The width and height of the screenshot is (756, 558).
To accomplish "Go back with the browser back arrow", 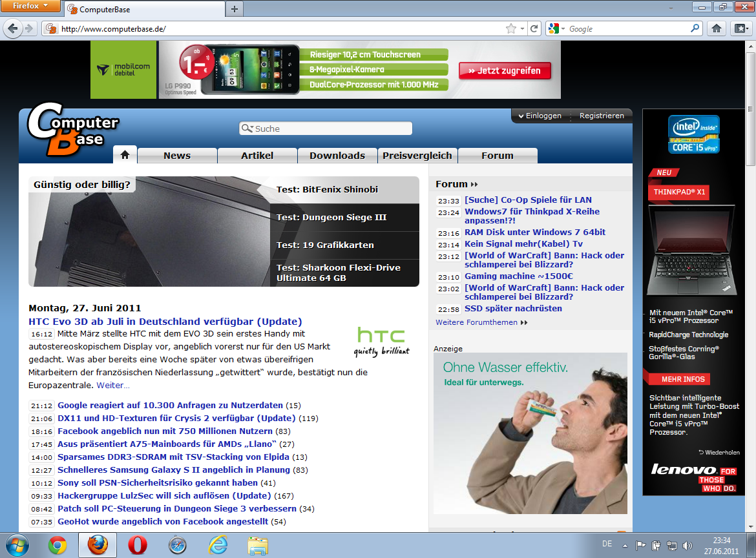I will 13,28.
